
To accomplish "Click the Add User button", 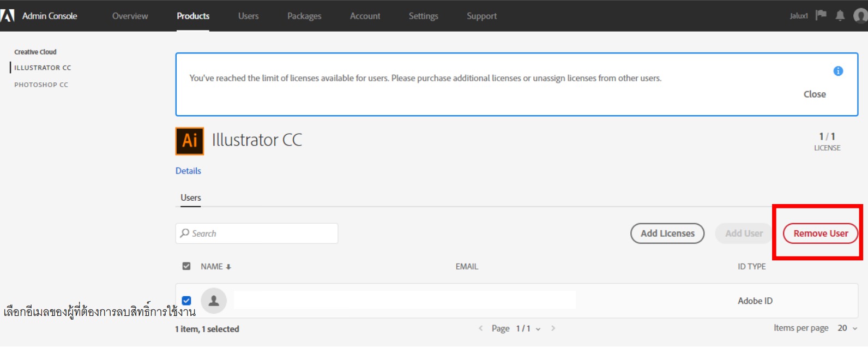I will click(744, 234).
